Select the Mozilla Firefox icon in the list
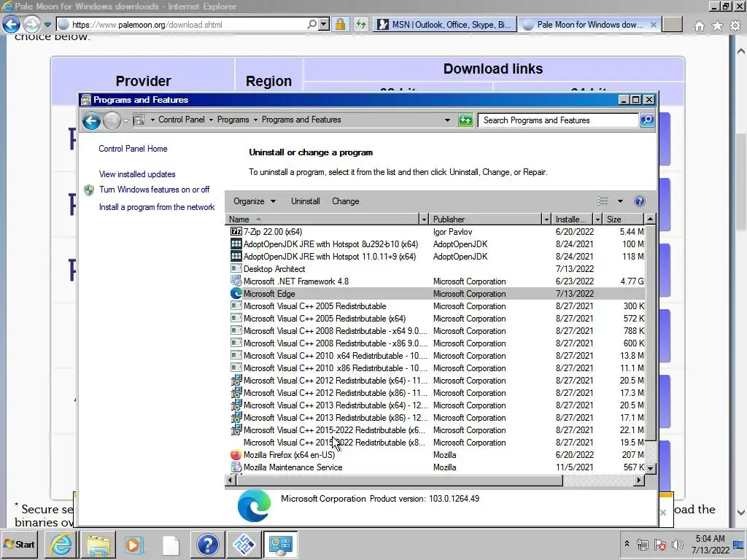The width and height of the screenshot is (747, 560). (x=236, y=455)
